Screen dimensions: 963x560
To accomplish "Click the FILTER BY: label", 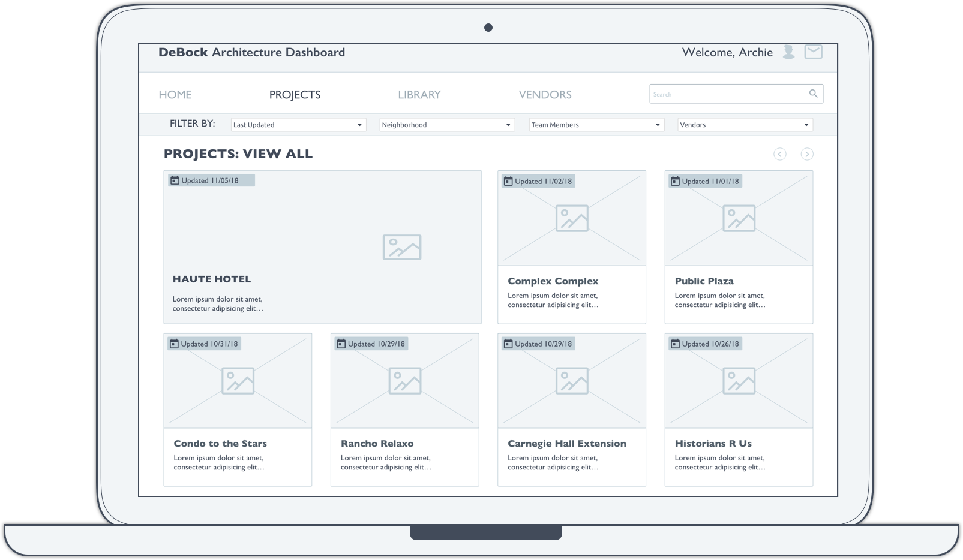I will (192, 124).
